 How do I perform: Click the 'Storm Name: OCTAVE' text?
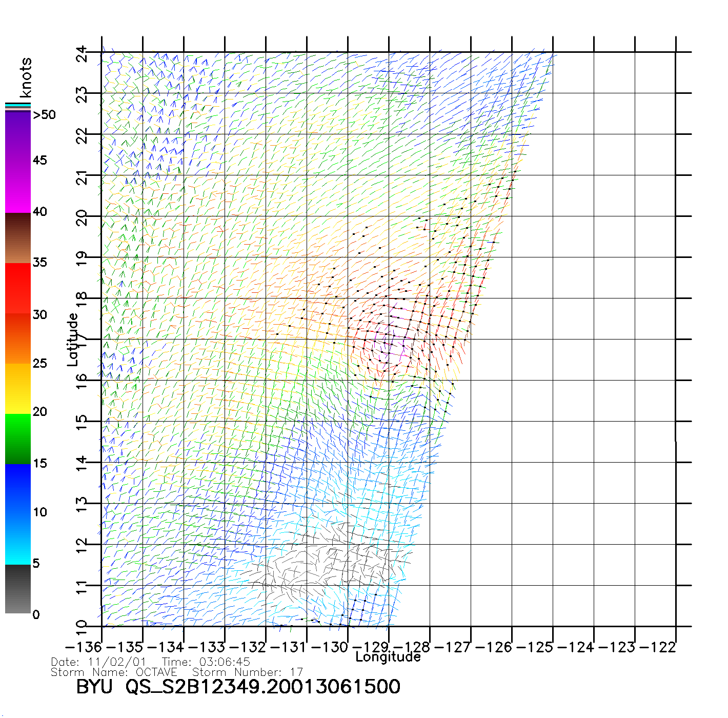tap(114, 672)
